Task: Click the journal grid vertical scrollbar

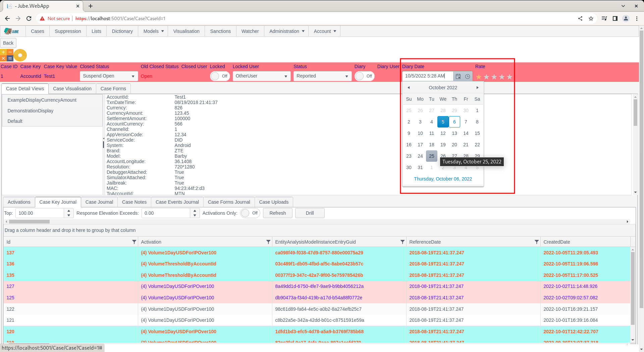Action: pyautogui.click(x=633, y=289)
